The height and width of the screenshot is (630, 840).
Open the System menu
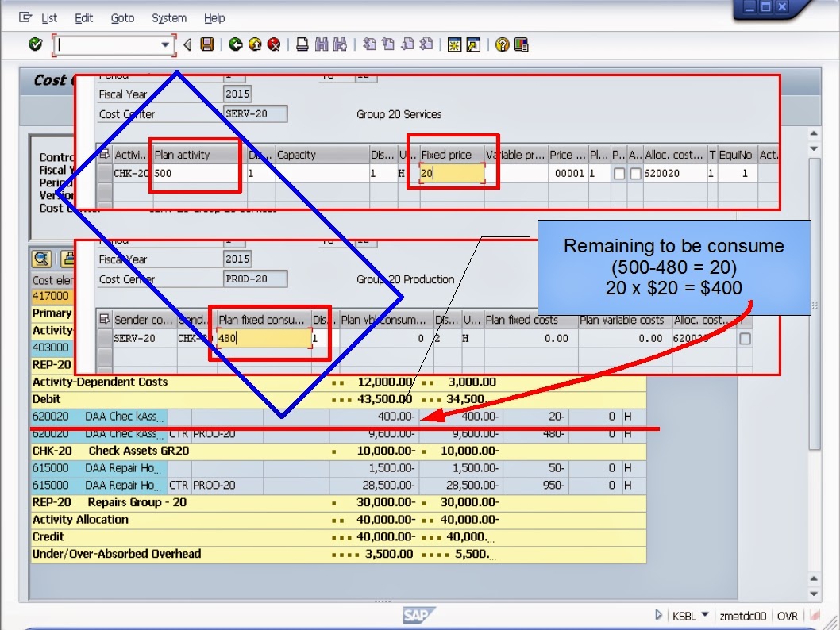(168, 17)
